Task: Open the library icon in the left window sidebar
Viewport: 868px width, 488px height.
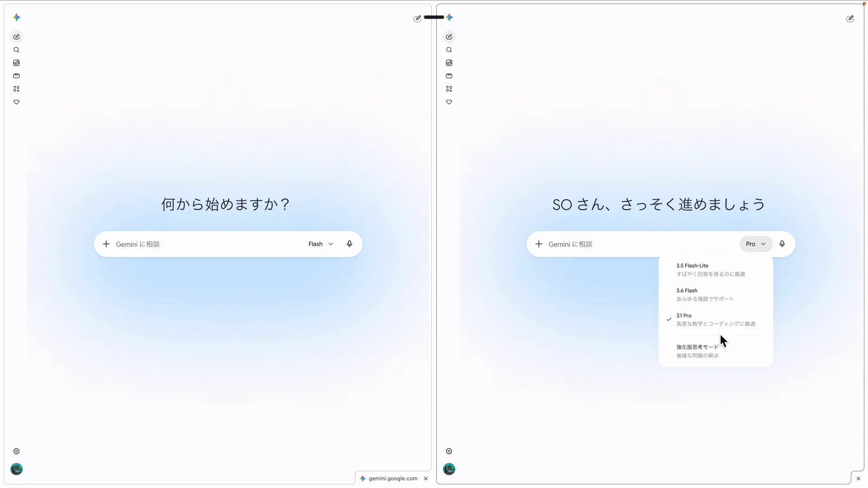Action: coord(17,76)
